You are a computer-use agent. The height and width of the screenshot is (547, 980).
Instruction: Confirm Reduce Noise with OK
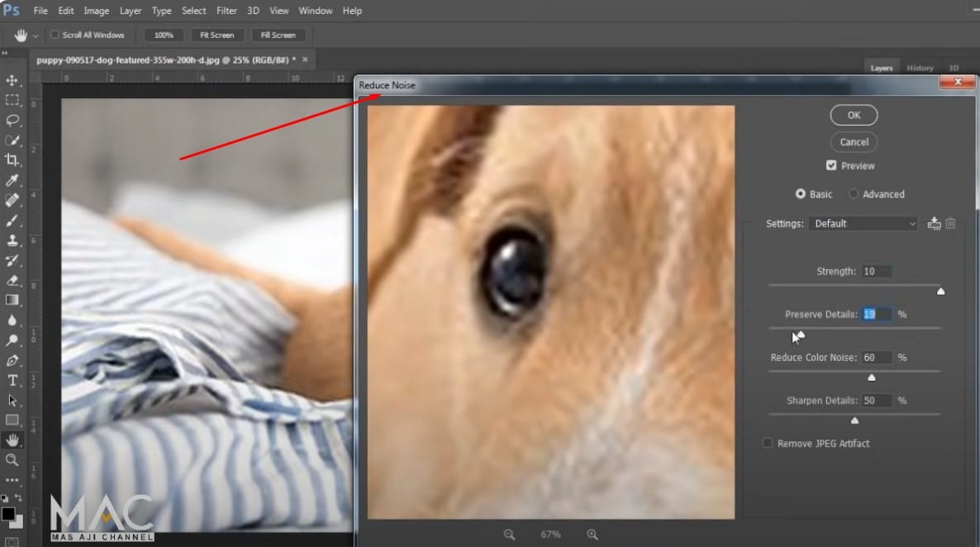[854, 115]
